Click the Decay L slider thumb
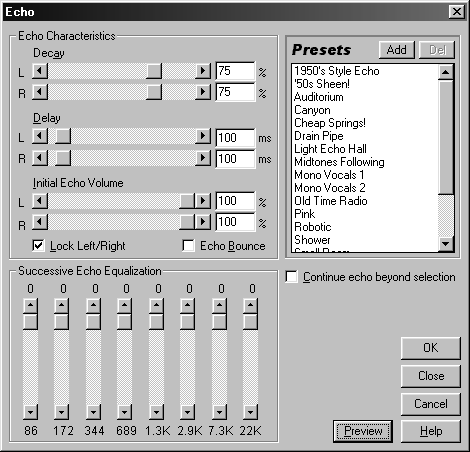Image resolution: width=470 pixels, height=452 pixels. (154, 71)
